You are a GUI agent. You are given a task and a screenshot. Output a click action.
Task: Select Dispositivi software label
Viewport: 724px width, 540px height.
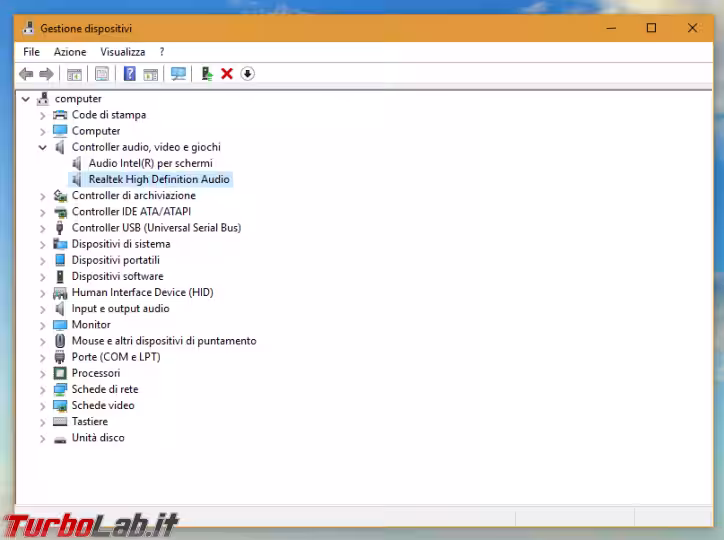coord(117,276)
